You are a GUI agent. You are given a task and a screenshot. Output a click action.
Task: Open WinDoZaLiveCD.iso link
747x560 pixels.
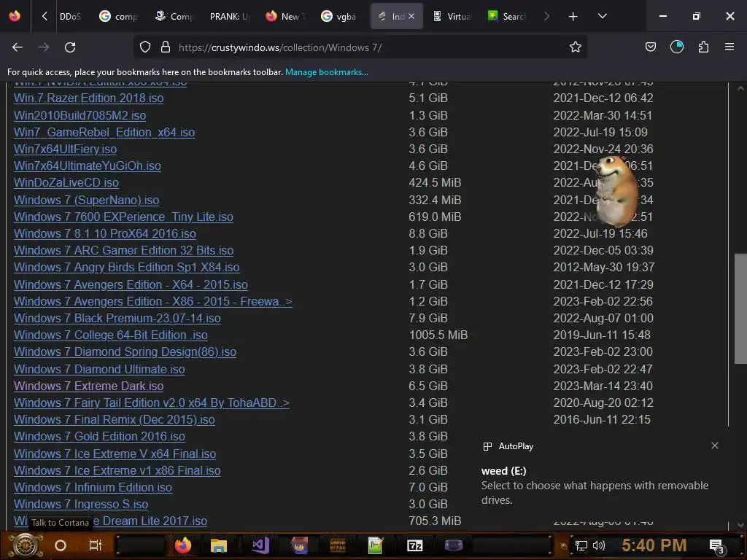coord(66,182)
